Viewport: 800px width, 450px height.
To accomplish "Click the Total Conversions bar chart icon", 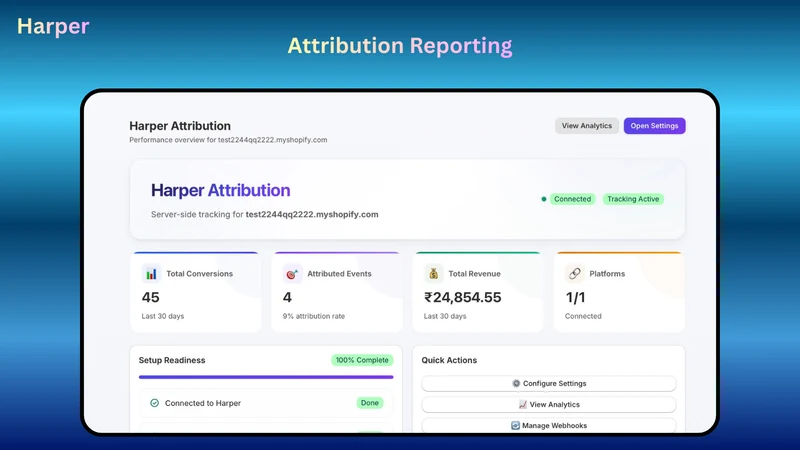I will click(151, 274).
